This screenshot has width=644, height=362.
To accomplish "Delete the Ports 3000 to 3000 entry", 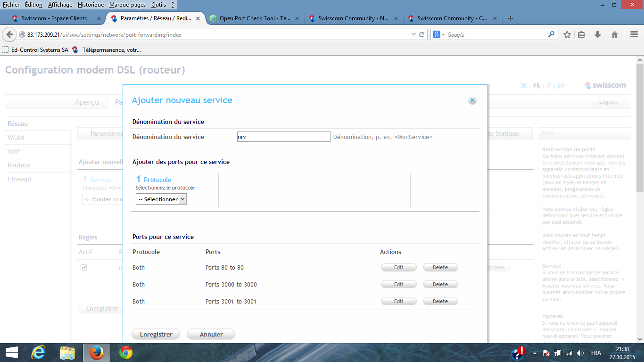I will (x=440, y=284).
